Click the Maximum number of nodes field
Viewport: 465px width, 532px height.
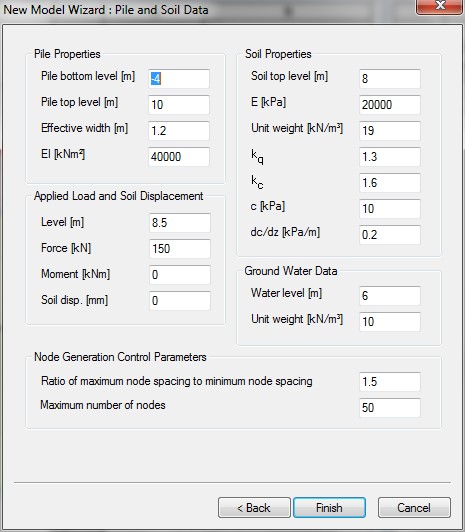pyautogui.click(x=390, y=407)
